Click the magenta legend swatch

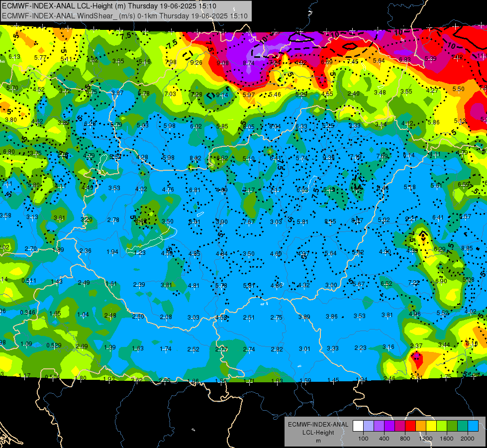[400, 426]
